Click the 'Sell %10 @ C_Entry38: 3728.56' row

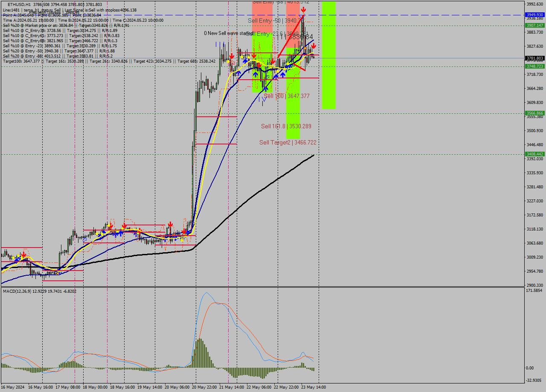[60, 30]
